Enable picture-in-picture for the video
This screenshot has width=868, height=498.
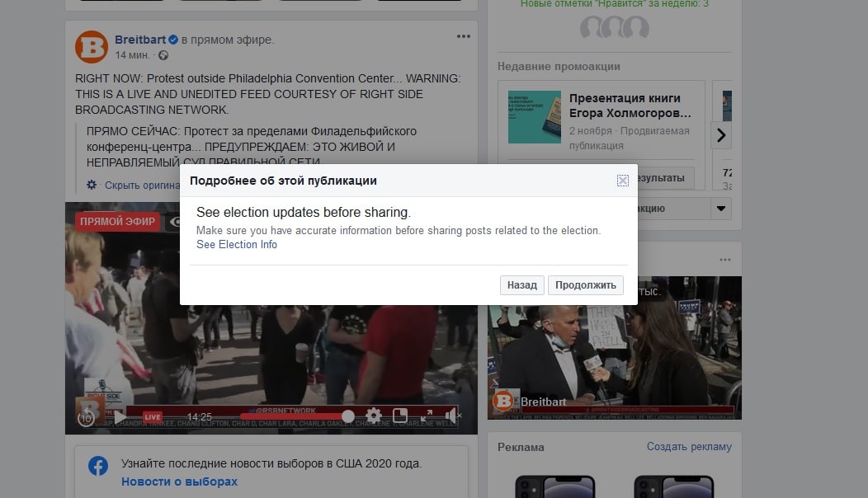[x=399, y=416]
